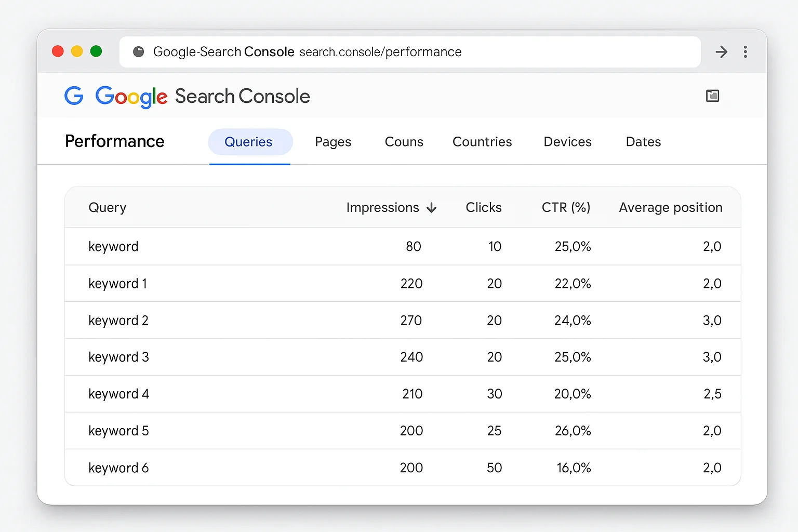
Task: Select the Countries tab
Action: click(482, 141)
